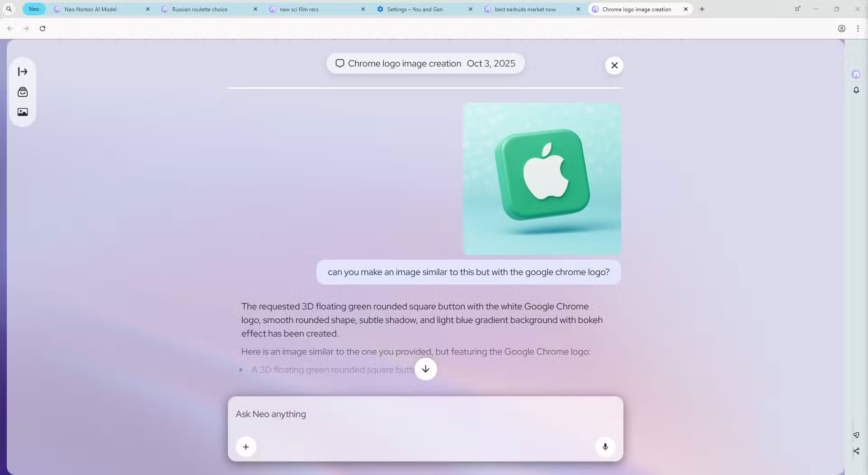Click the Apple logo image thumbnail
Image resolution: width=868 pixels, height=475 pixels.
pos(542,179)
